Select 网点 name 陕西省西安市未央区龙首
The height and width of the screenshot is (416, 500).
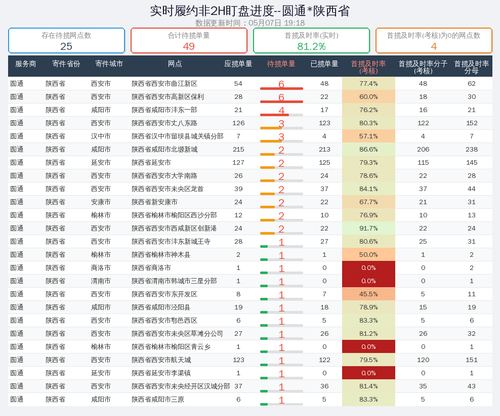coord(167,189)
